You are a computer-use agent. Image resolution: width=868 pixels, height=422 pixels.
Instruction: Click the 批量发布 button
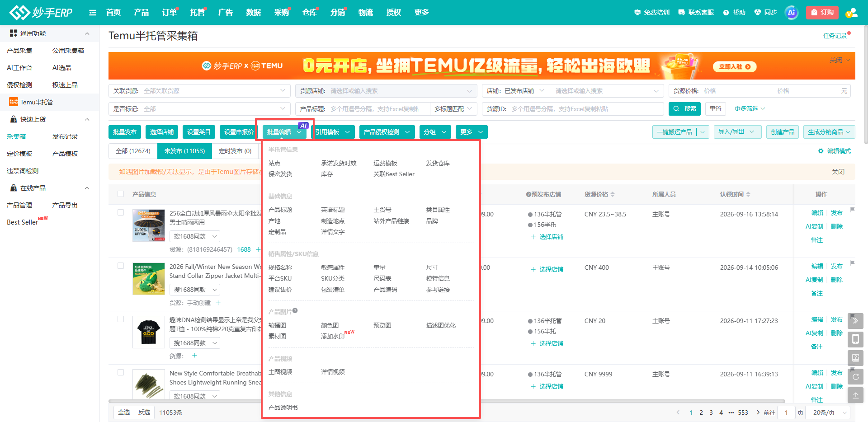pos(125,132)
